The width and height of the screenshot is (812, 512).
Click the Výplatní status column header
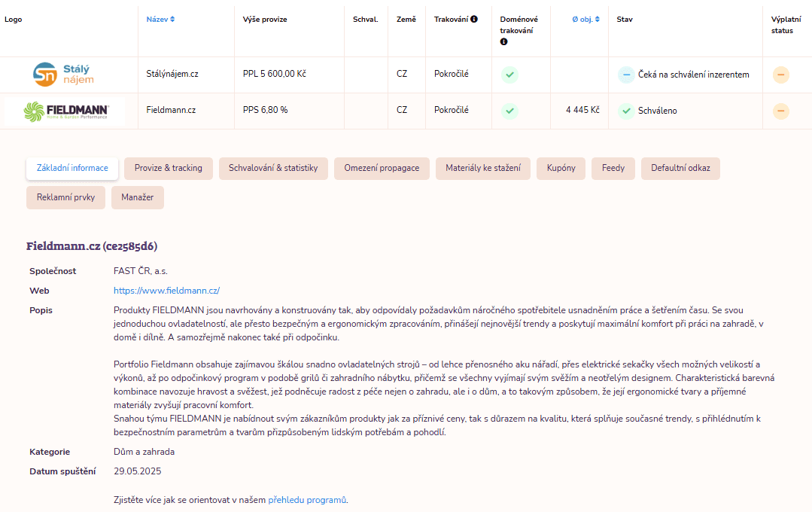pyautogui.click(x=786, y=25)
